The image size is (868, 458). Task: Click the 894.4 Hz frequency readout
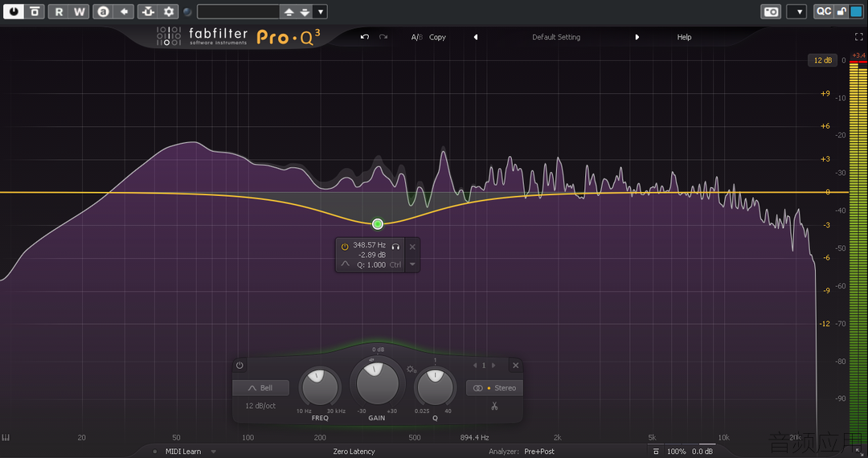point(474,438)
